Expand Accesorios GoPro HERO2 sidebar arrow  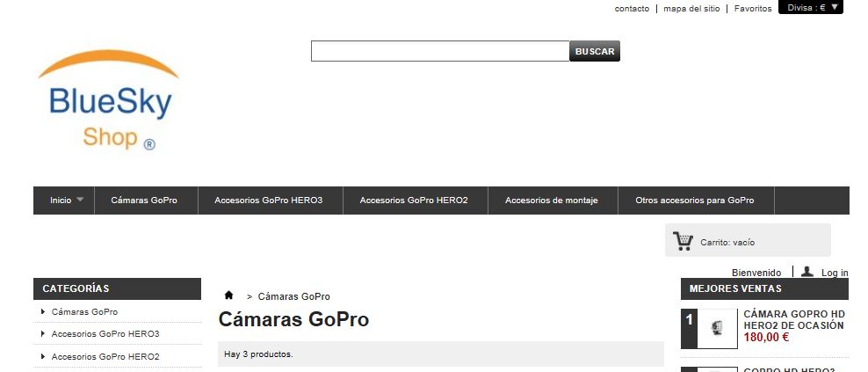point(43,356)
